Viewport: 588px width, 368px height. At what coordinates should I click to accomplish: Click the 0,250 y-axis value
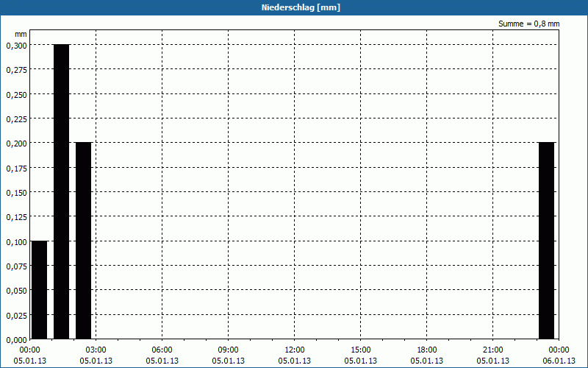coord(17,95)
